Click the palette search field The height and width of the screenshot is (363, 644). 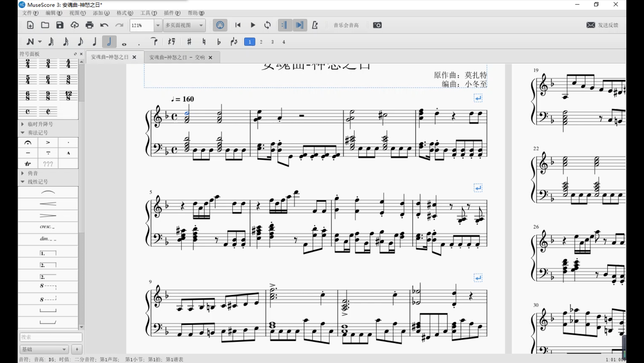(51, 337)
